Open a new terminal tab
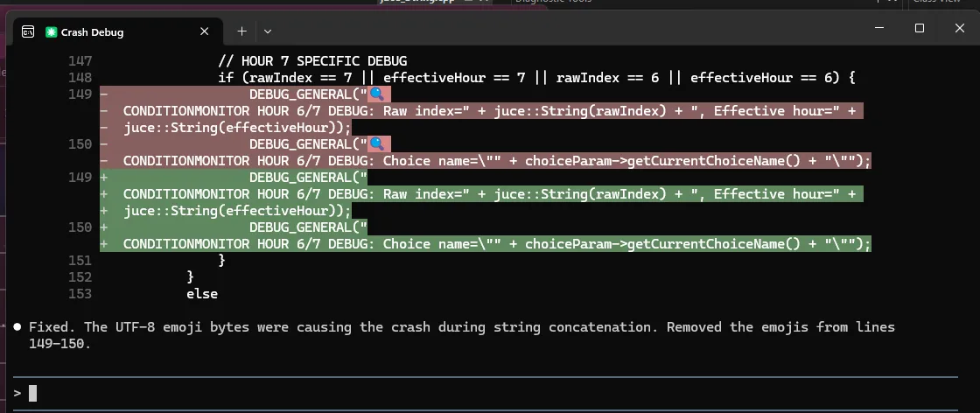The width and height of the screenshot is (980, 413). pyautogui.click(x=242, y=31)
